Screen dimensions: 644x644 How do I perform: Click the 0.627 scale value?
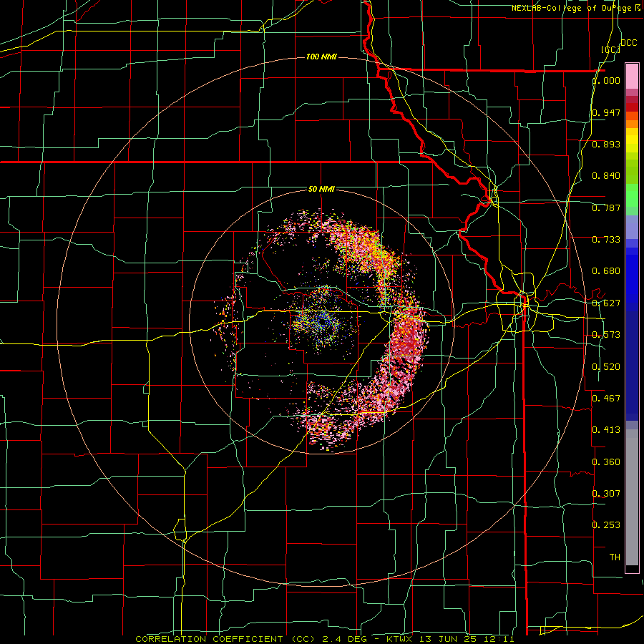[607, 303]
